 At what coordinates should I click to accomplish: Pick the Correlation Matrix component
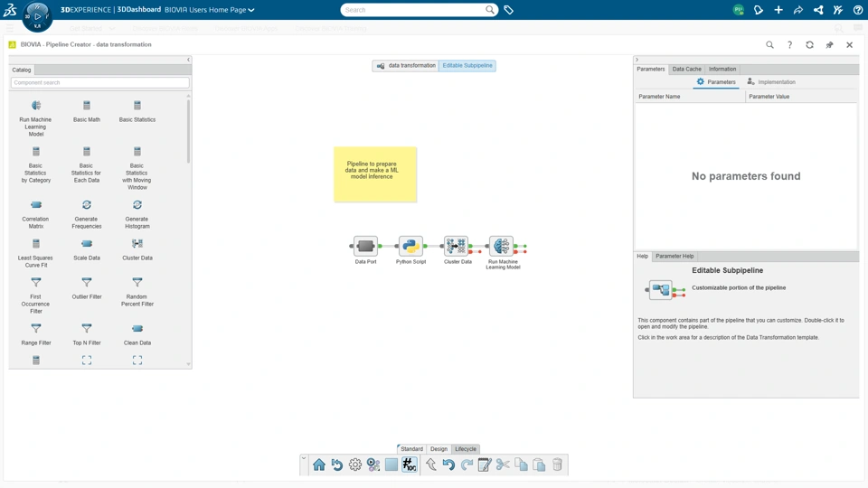pyautogui.click(x=36, y=215)
